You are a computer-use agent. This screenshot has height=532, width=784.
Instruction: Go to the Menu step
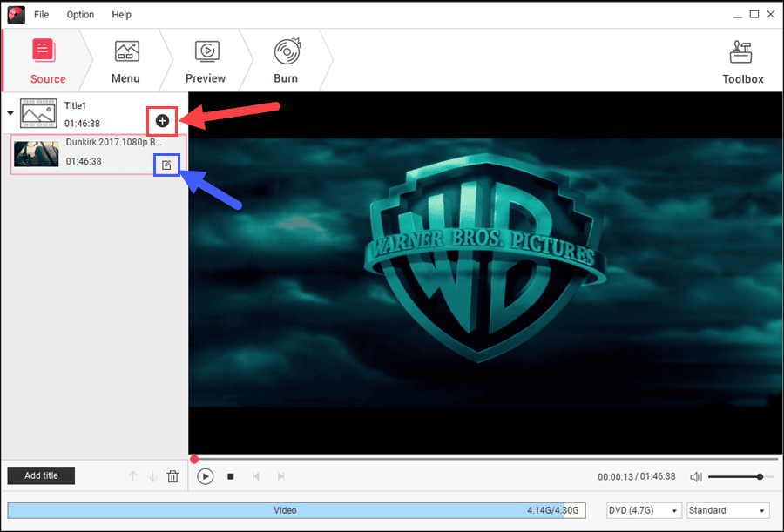tap(125, 60)
